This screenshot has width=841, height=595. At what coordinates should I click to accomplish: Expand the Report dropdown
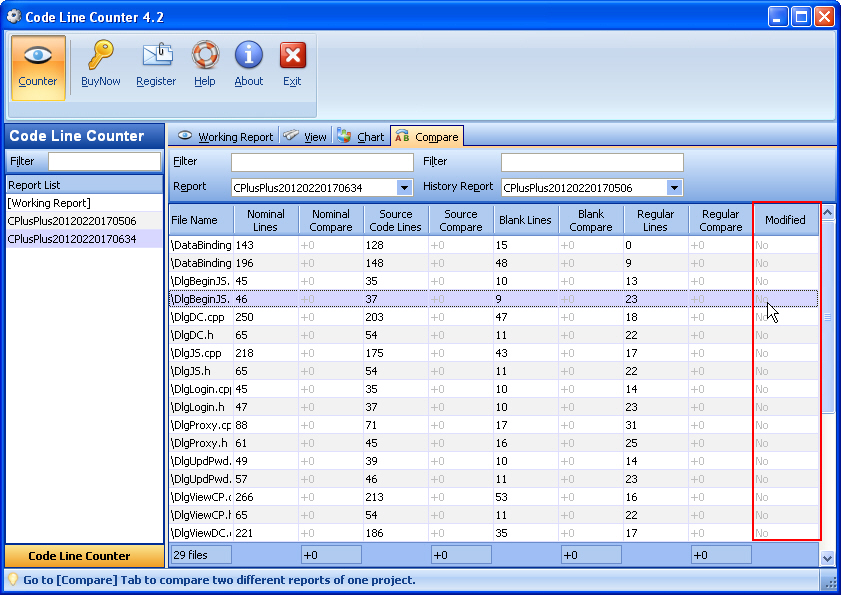(404, 187)
